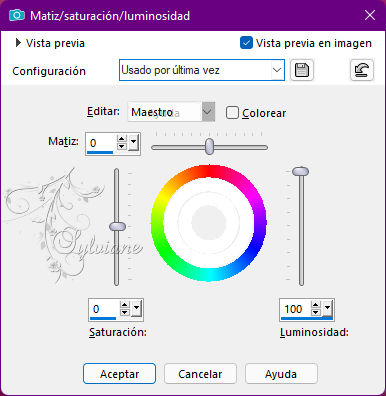The width and height of the screenshot is (386, 396).
Task: Click the Luminosidad value input field
Action: (296, 309)
